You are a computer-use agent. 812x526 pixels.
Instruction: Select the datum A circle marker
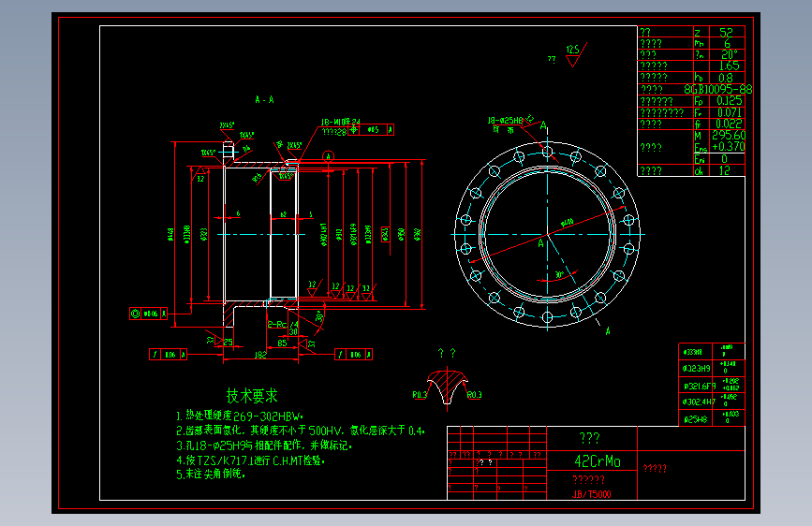click(x=328, y=155)
